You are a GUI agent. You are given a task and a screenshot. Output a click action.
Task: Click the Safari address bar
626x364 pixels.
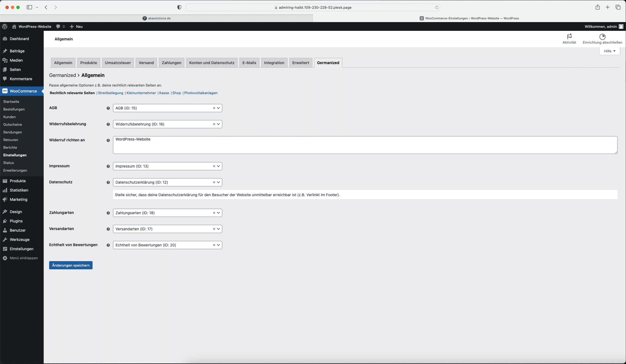pyautogui.click(x=313, y=7)
